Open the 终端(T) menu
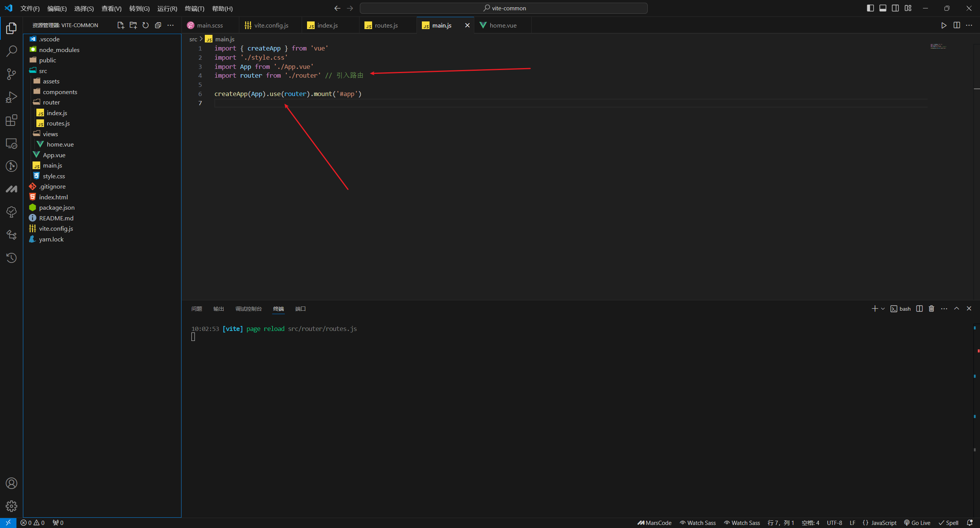The height and width of the screenshot is (528, 980). [194, 8]
